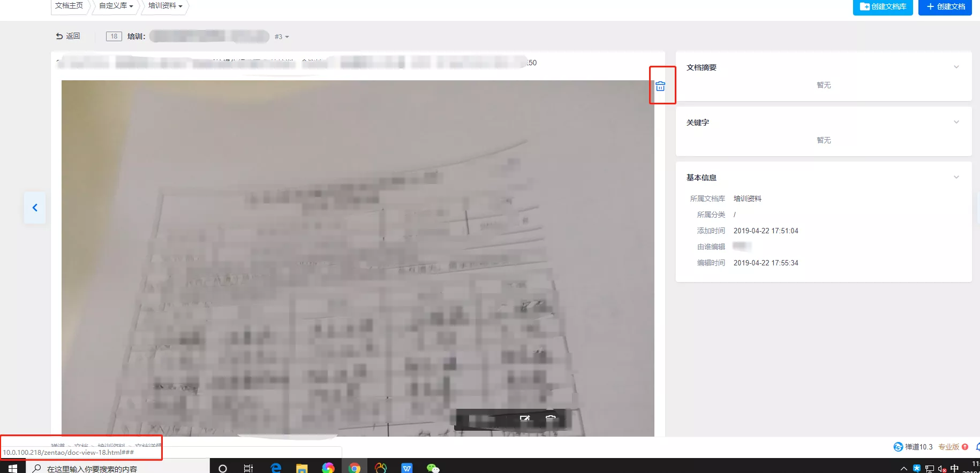The height and width of the screenshot is (473, 980).
Task: Click the network icon in the system tray
Action: tap(930, 469)
